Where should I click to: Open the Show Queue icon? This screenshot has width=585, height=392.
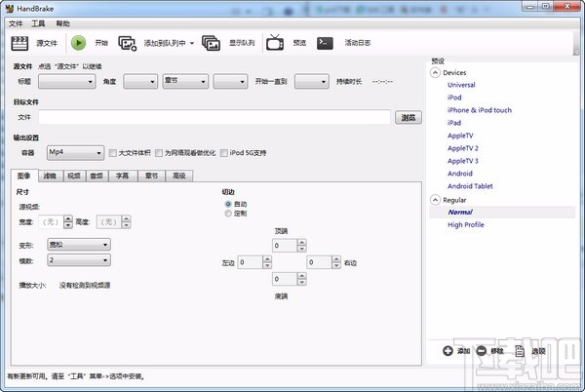pyautogui.click(x=211, y=43)
